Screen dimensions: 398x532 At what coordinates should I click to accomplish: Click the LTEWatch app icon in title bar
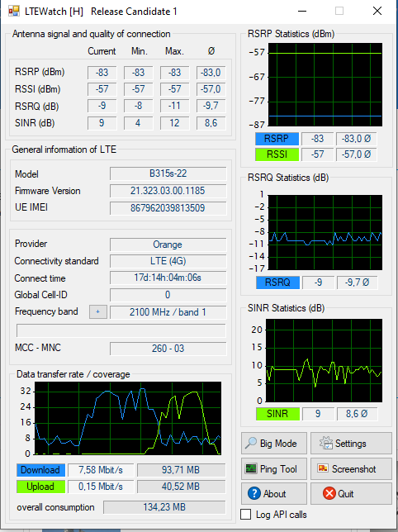(x=14, y=12)
